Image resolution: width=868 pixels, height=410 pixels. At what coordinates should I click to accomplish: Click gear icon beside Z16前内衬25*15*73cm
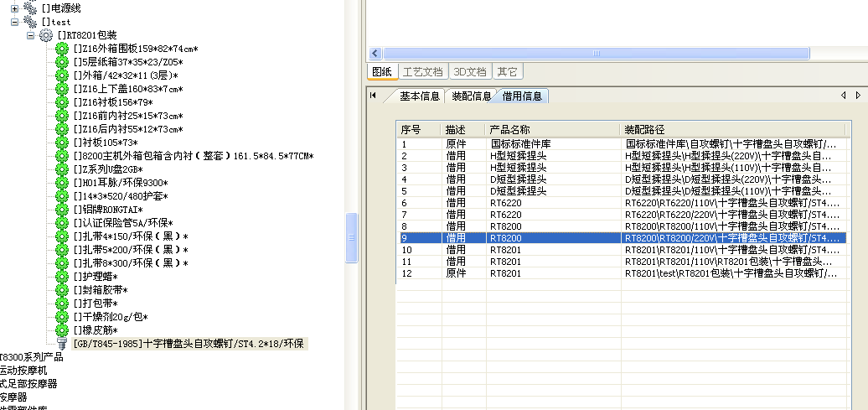pos(62,116)
